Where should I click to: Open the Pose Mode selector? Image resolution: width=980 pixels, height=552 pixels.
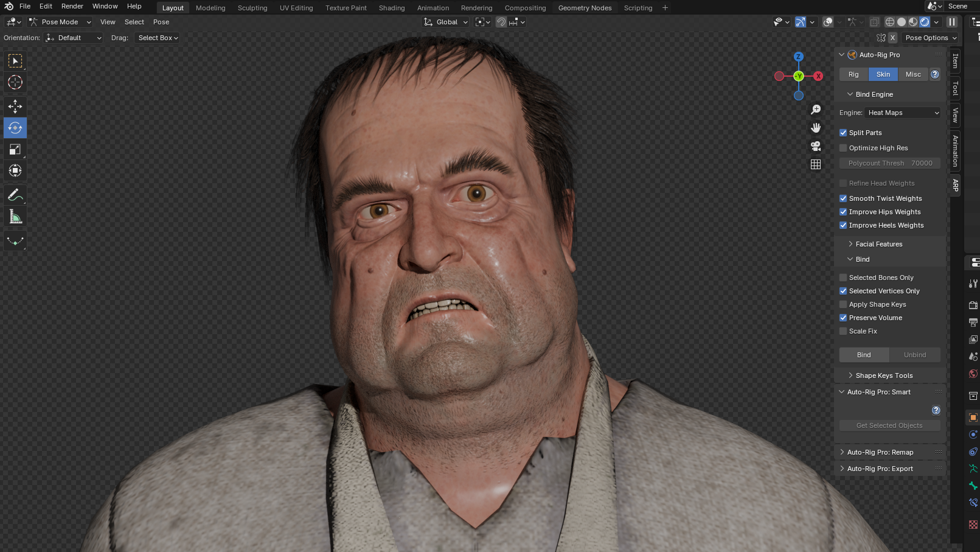pos(60,22)
